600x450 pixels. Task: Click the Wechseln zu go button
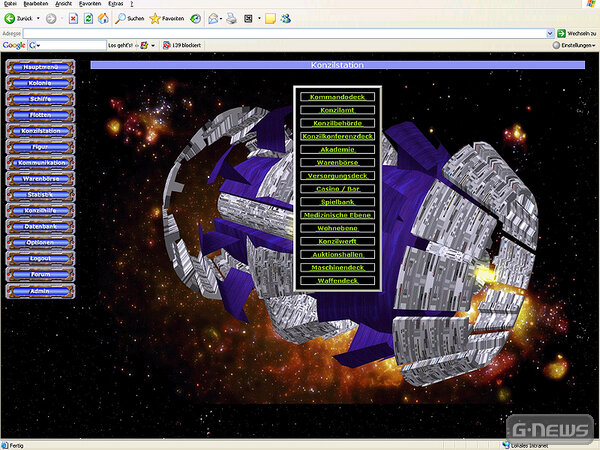click(x=577, y=33)
